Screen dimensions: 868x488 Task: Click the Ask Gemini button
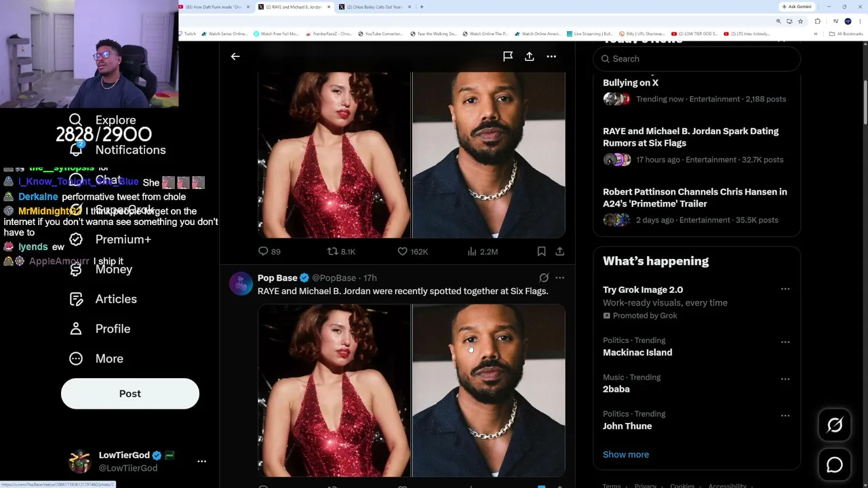(797, 7)
